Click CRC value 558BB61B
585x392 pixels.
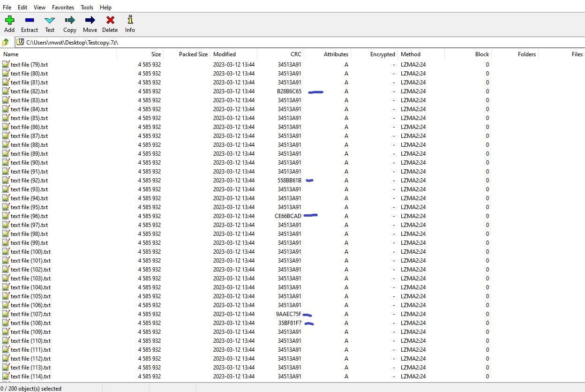coord(289,181)
